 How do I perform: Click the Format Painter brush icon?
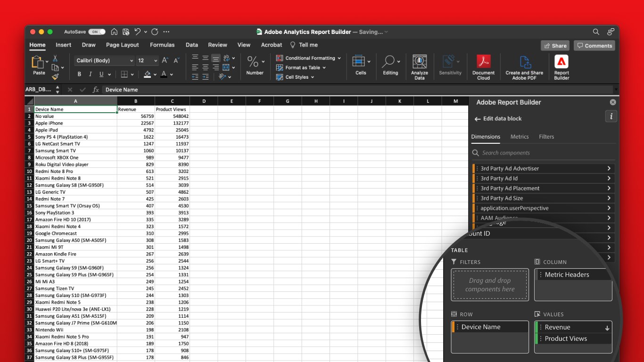click(55, 76)
